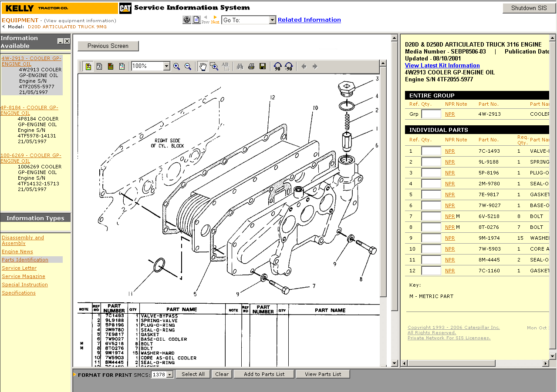Click the parts panel scroll down arrow
Image resolution: width=557 pixels, height=392 pixels.
pos(553,356)
